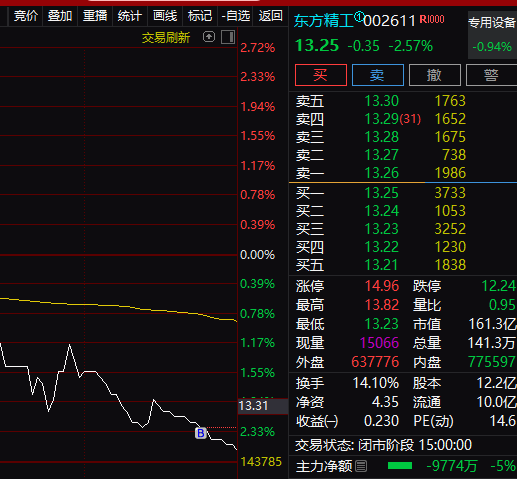Viewport: 517px width, 479px height.
Task: Click the 交易状态 闭市阶段 status line
Action: [383, 445]
